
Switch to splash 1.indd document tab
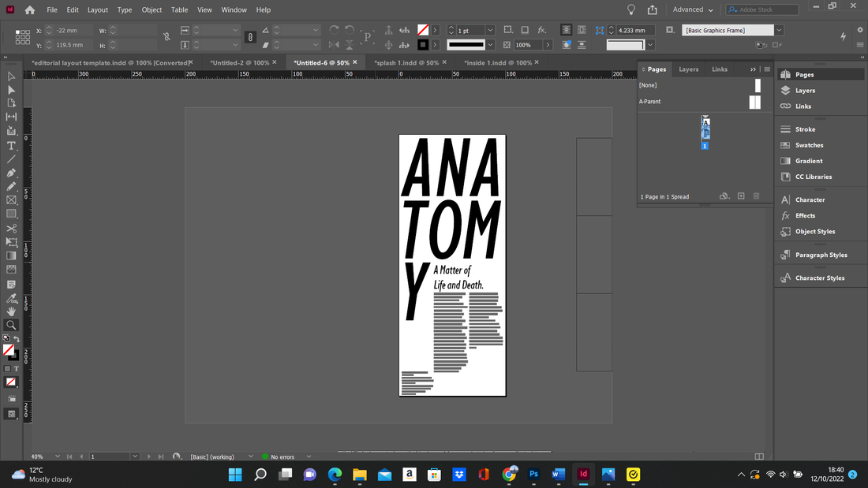click(406, 62)
